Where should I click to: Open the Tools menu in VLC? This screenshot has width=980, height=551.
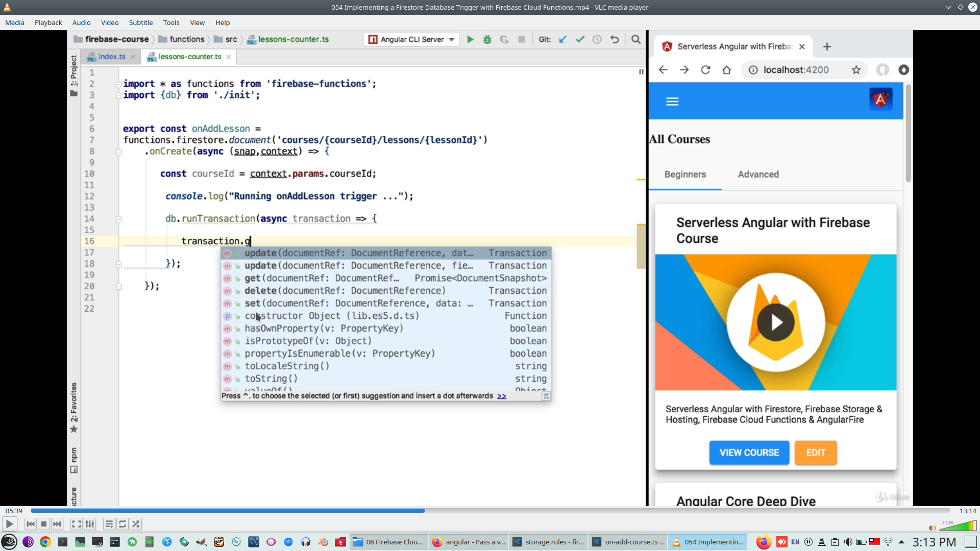171,22
